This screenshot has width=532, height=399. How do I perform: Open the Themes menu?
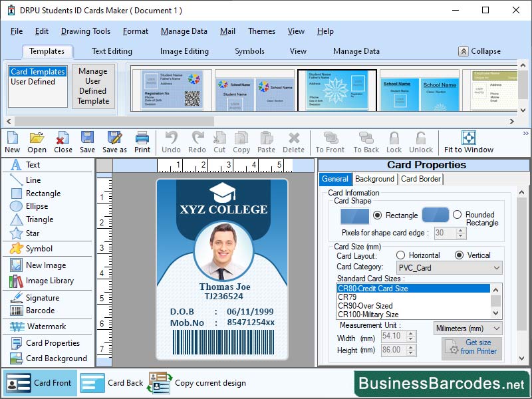261,31
